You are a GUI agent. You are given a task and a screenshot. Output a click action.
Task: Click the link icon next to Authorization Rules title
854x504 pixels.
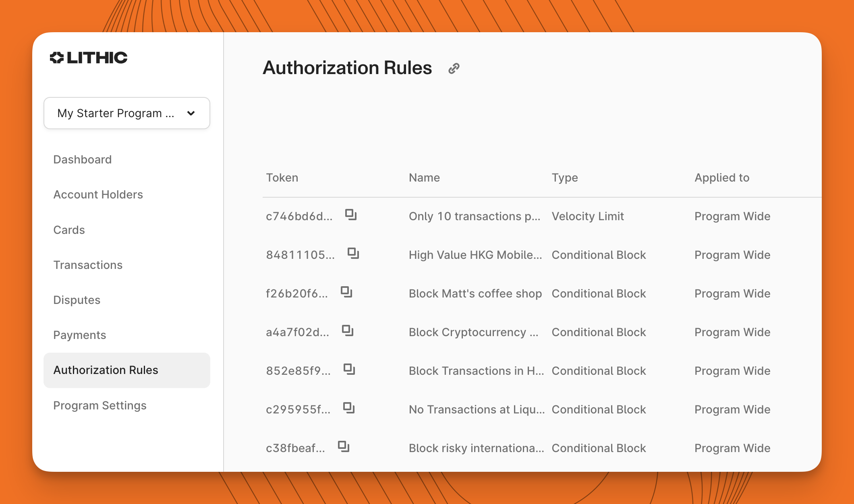[x=454, y=68]
